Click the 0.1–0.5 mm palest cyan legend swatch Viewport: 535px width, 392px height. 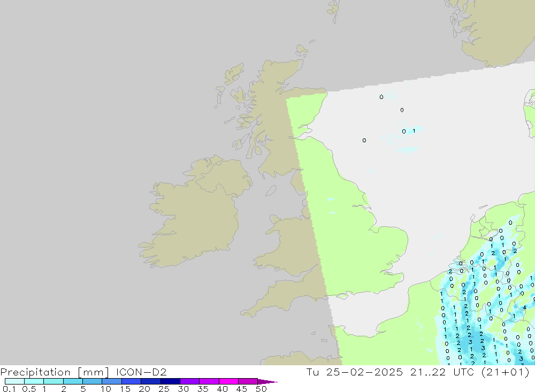click(14, 381)
